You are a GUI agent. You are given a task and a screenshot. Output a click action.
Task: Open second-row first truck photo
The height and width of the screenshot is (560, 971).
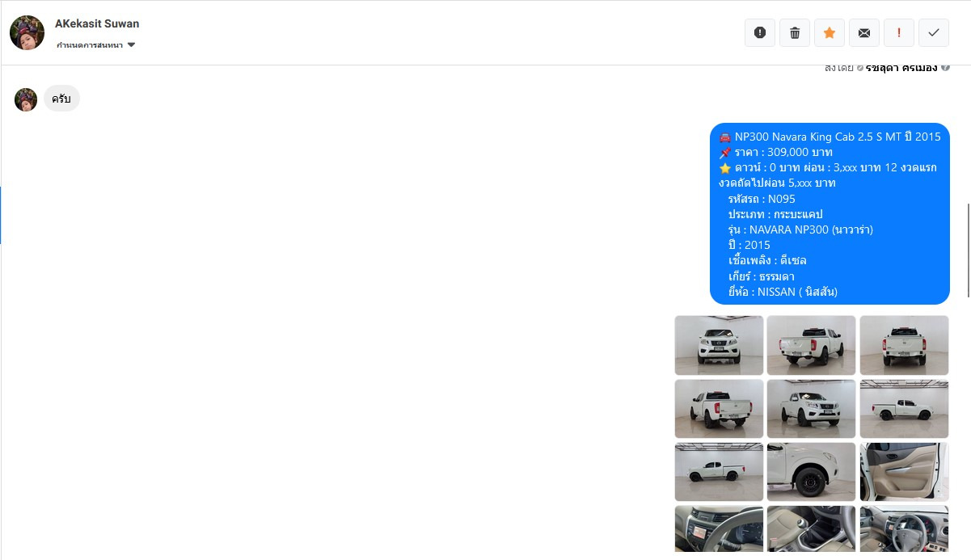(719, 409)
